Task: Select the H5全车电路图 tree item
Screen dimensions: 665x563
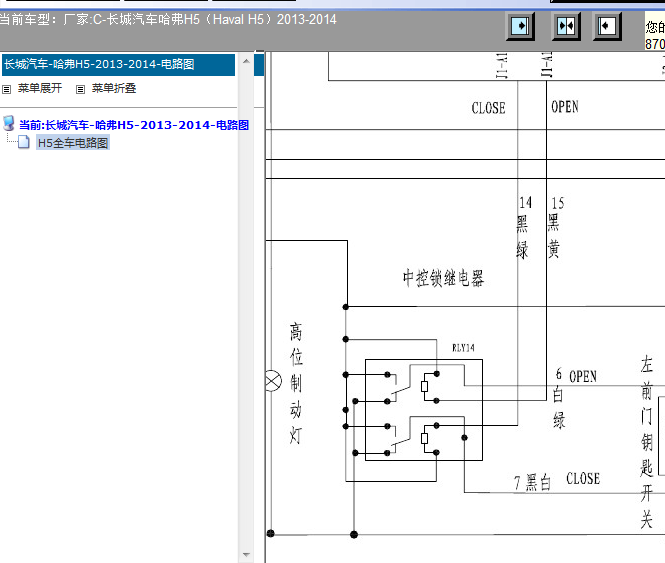Action: coord(73,143)
